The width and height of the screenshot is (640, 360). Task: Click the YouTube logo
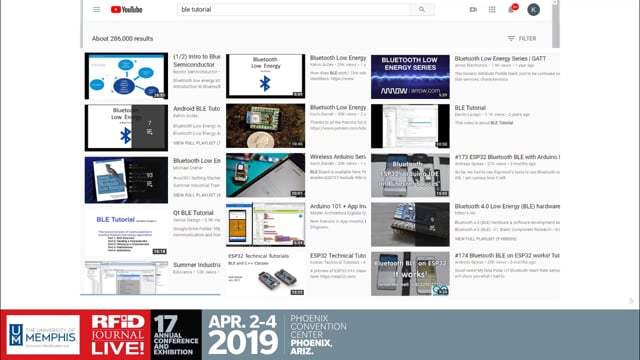click(x=127, y=9)
